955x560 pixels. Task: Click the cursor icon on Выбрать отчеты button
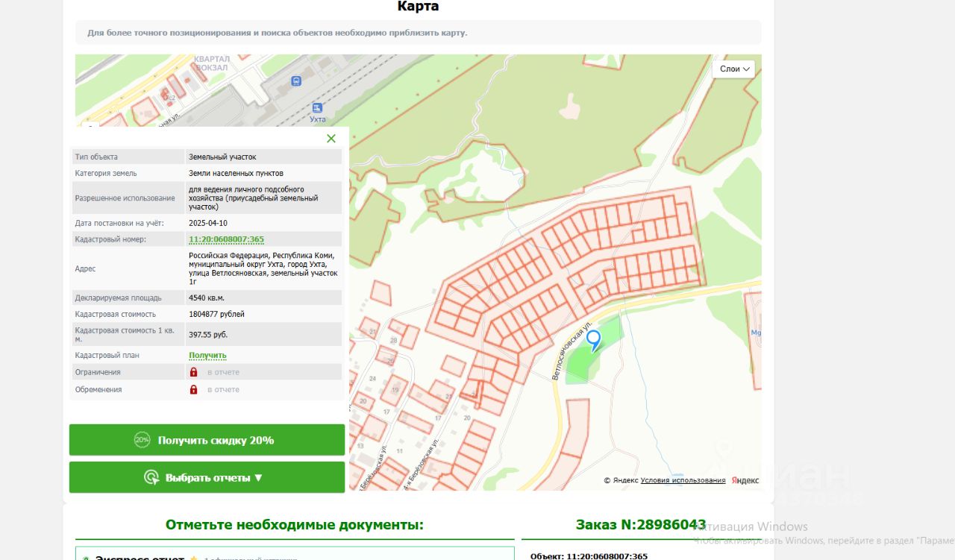click(x=151, y=477)
